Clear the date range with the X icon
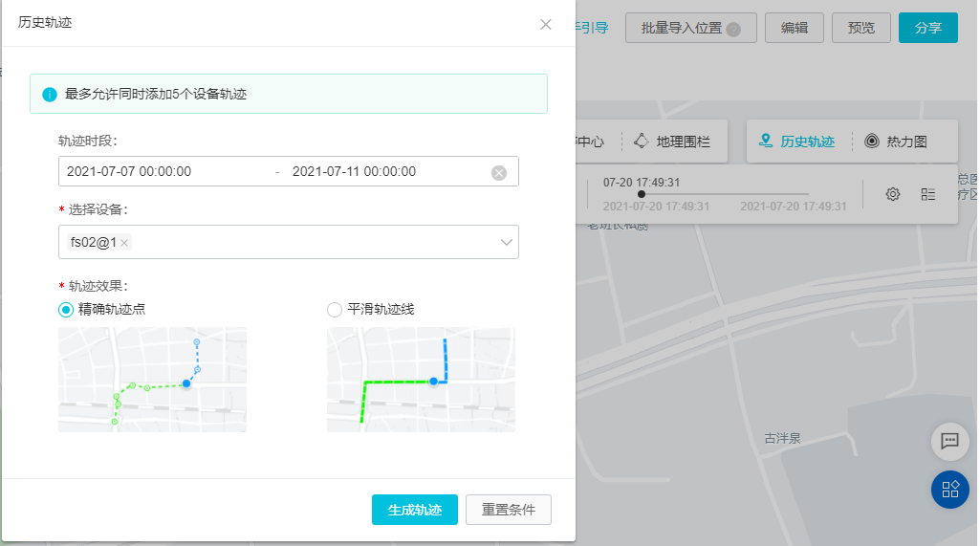Screen dimensions: 980x546 point(499,172)
